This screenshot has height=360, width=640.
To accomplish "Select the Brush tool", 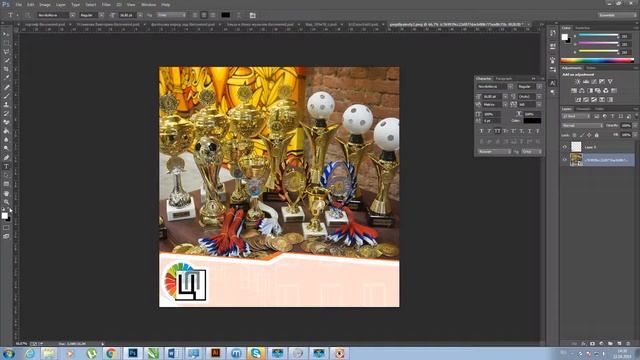I will point(6,96).
